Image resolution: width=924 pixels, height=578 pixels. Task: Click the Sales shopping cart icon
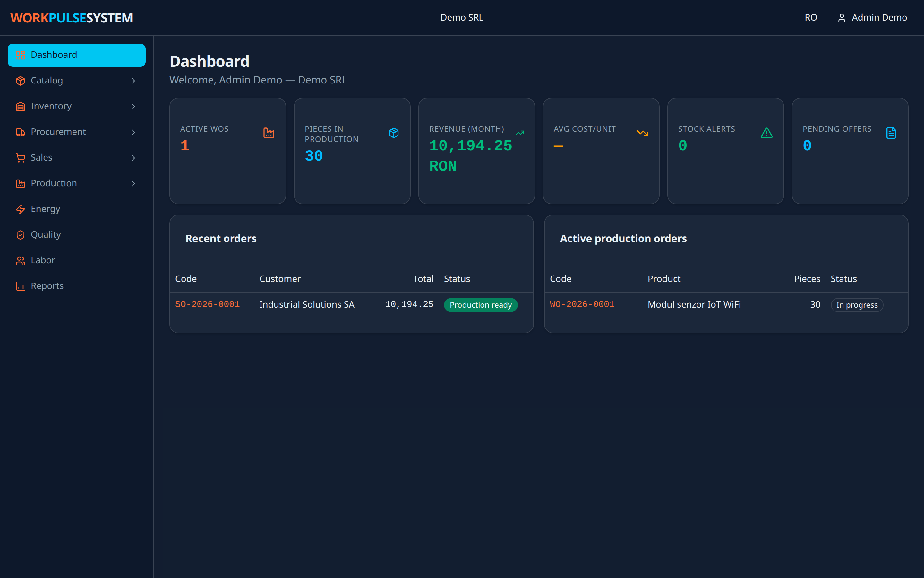(x=21, y=157)
